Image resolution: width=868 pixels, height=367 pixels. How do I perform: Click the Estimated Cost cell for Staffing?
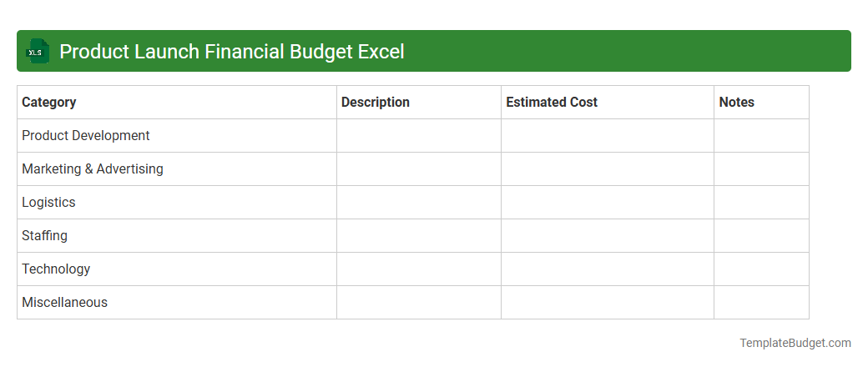(x=608, y=236)
